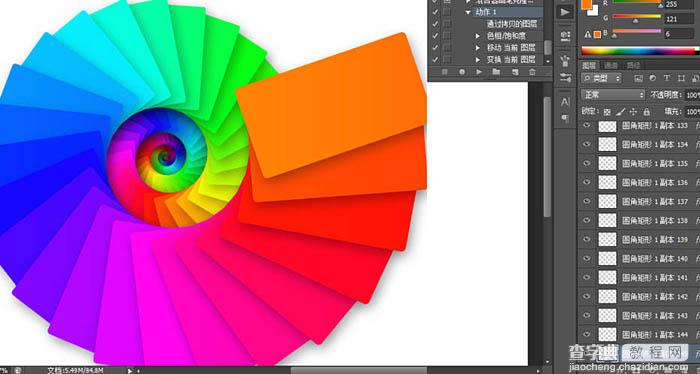Lock transparent pixels in Layers panel
The height and width of the screenshot is (374, 700).
607,112
